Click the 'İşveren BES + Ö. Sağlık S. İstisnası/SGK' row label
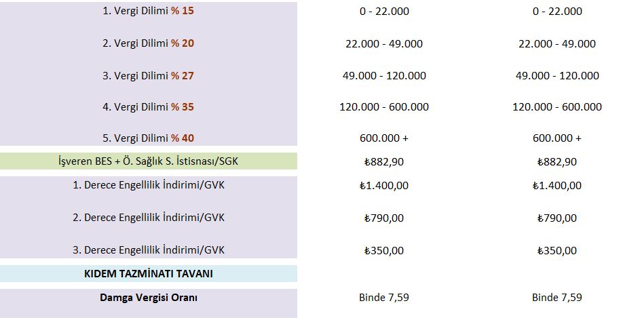Image resolution: width=644 pixels, height=318 pixels. coord(148,161)
